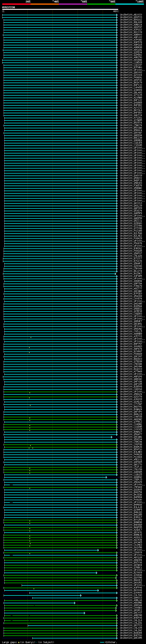Open hit UniRef100_B8P757
146x644 pixels.
coord(131,344)
